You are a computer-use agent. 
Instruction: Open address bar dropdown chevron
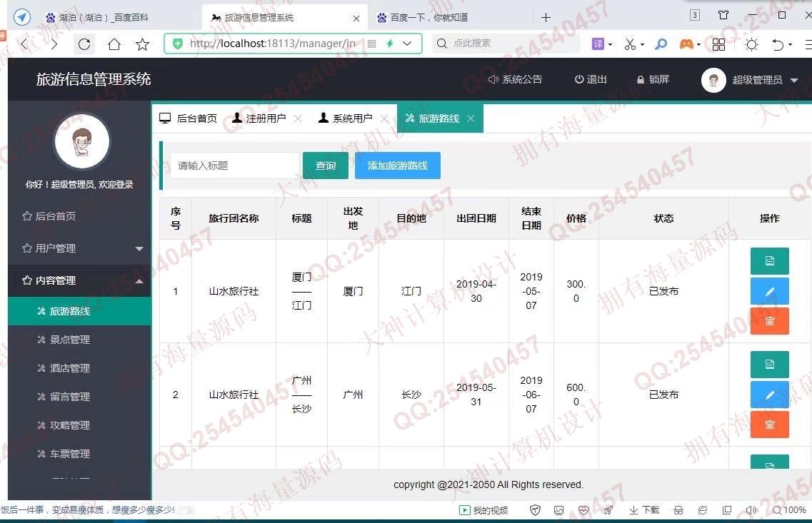(408, 44)
